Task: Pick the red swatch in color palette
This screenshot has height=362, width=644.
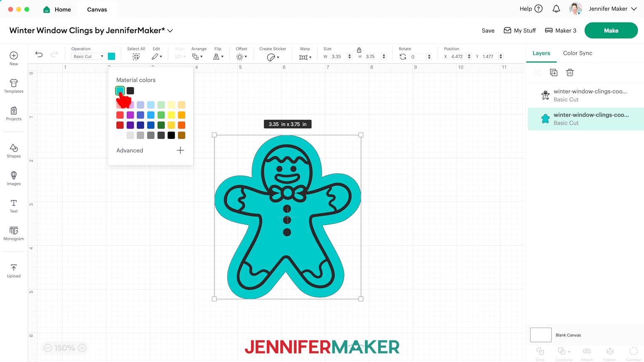Action: (120, 115)
